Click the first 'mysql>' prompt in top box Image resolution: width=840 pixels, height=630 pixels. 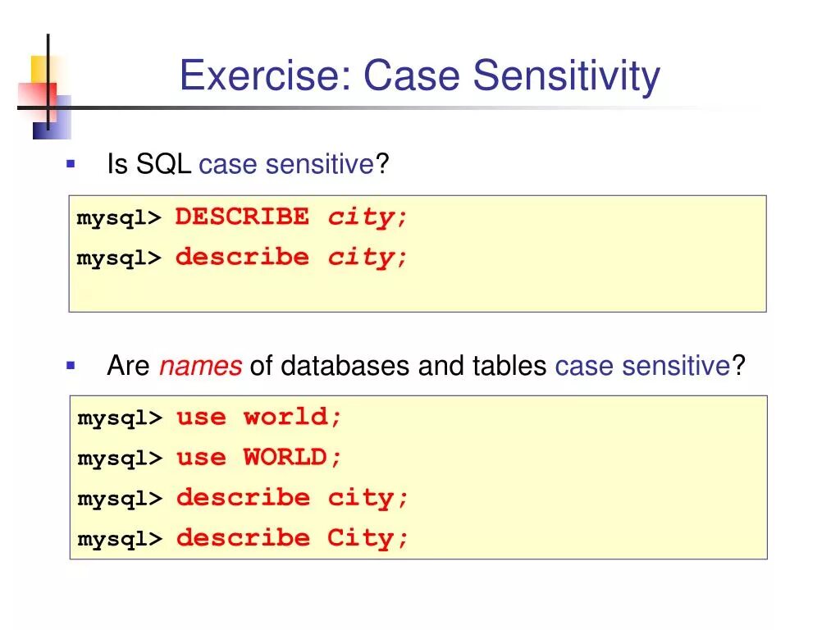(120, 219)
